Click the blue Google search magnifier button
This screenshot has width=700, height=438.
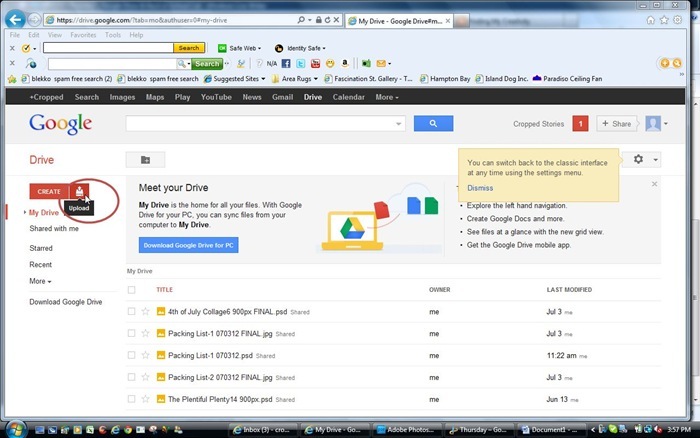[432, 123]
